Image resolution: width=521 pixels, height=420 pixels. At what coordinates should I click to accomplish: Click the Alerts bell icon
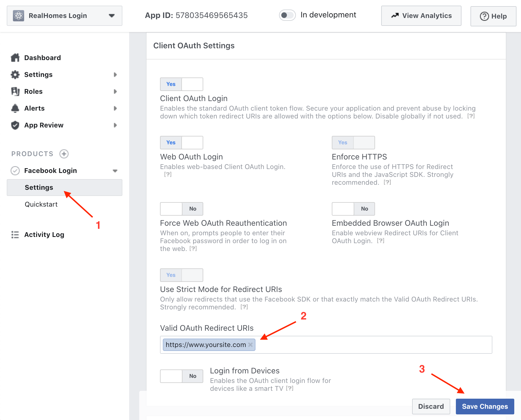coord(15,108)
